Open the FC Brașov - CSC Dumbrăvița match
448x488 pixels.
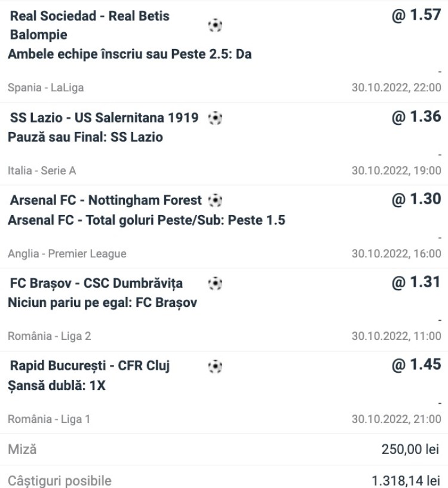click(x=96, y=283)
